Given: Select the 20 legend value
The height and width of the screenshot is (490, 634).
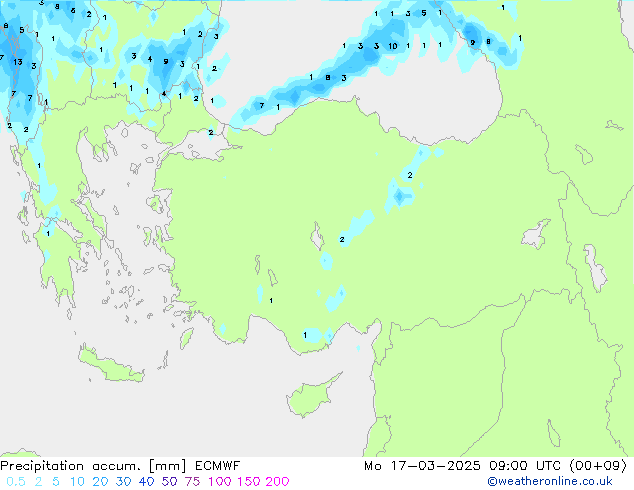Looking at the screenshot, I should 100,482.
